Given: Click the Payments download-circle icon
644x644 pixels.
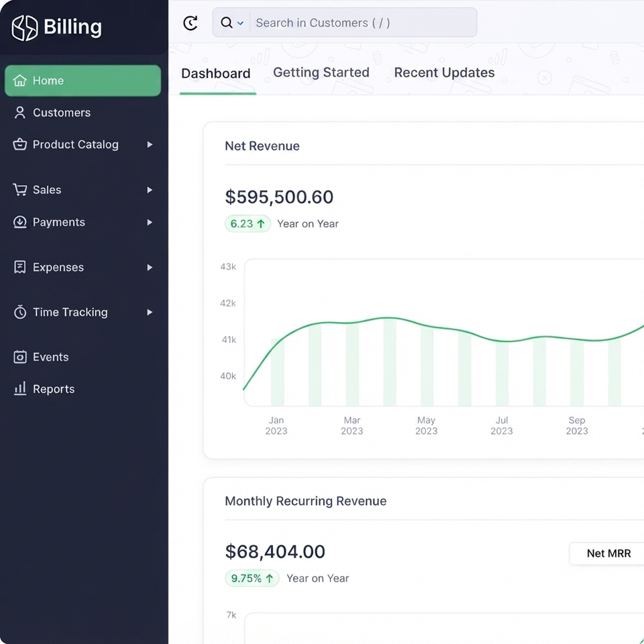Looking at the screenshot, I should [x=19, y=222].
